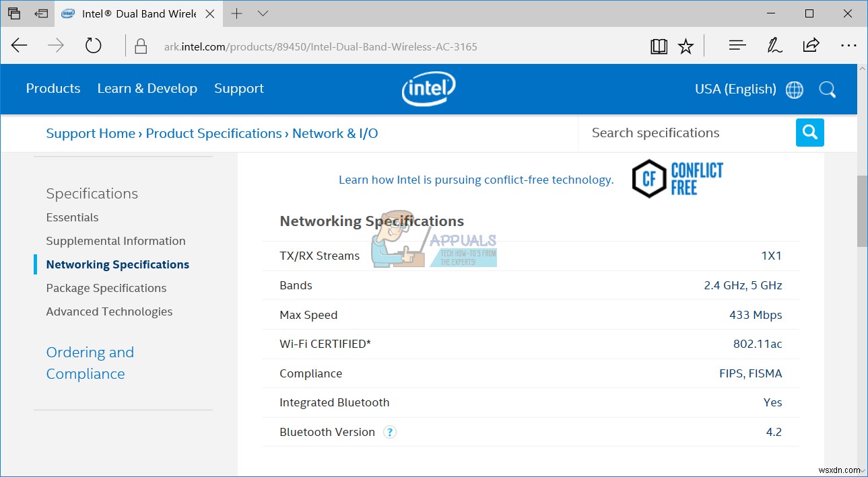Click the Intel logo in header

[429, 89]
